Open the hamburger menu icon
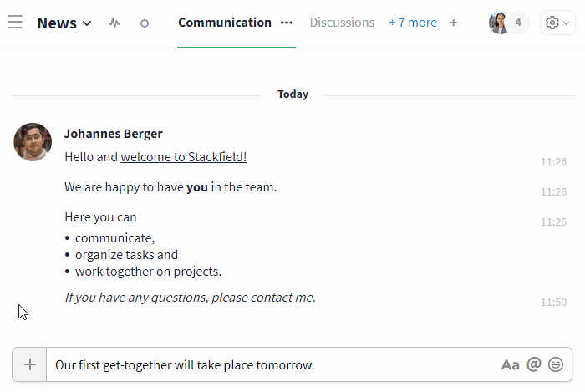 coord(15,23)
